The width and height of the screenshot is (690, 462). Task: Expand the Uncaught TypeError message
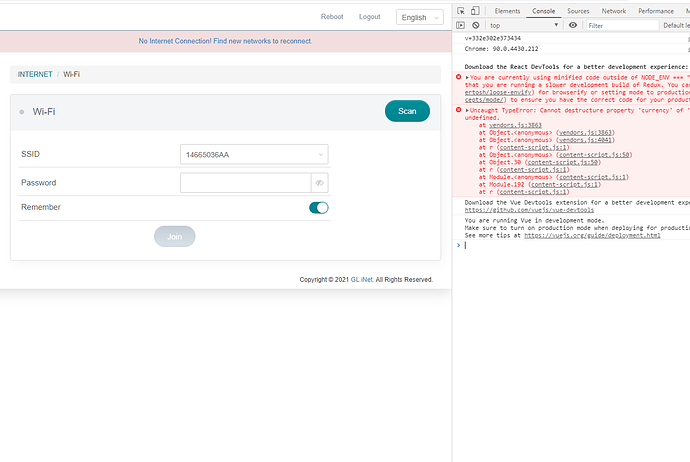click(x=468, y=110)
